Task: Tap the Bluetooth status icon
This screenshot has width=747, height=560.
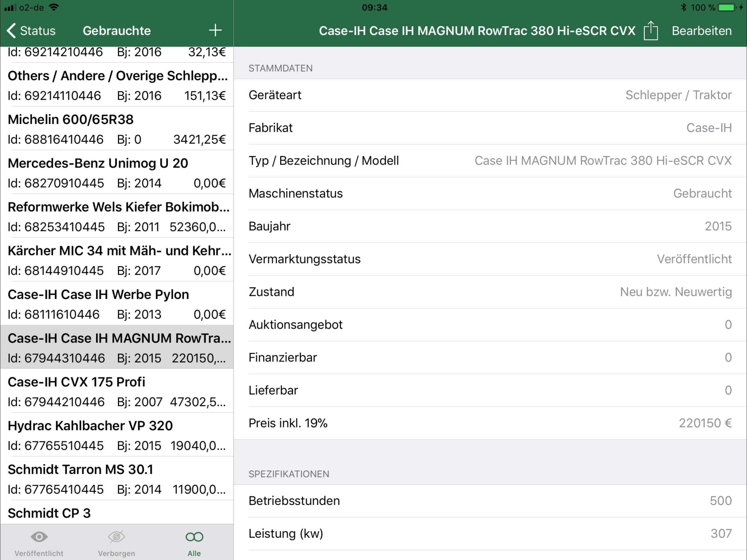Action: coord(684,7)
